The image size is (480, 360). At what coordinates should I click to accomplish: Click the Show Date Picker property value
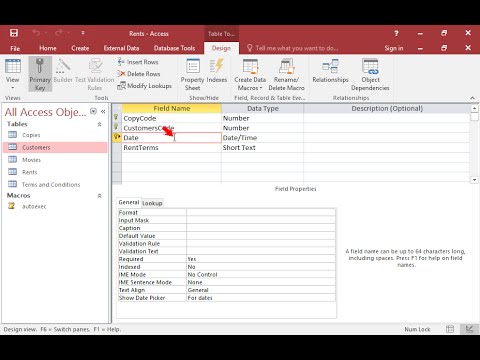[261, 298]
